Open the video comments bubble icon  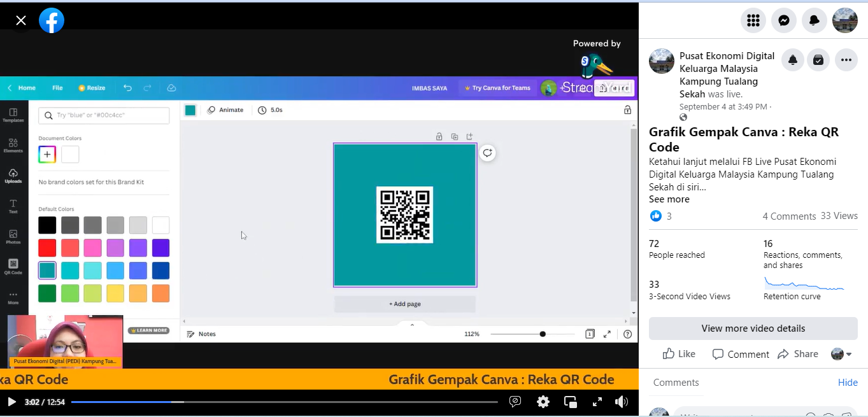point(516,402)
